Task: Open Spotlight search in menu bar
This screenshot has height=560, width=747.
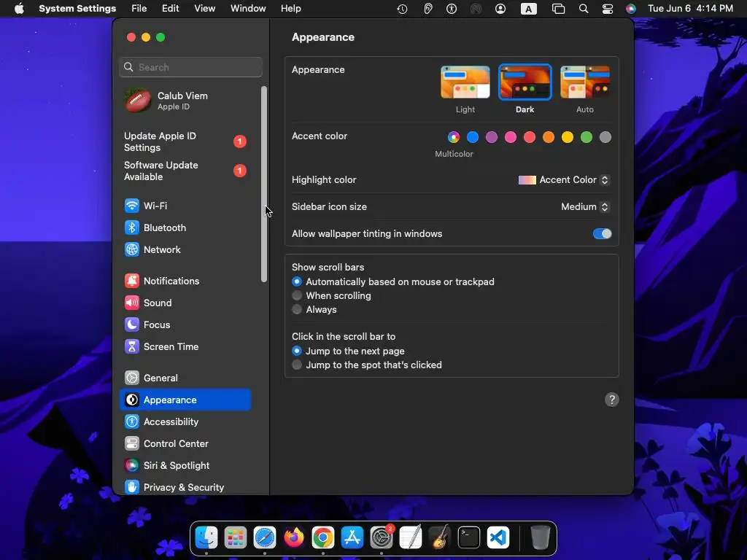Action: click(584, 9)
